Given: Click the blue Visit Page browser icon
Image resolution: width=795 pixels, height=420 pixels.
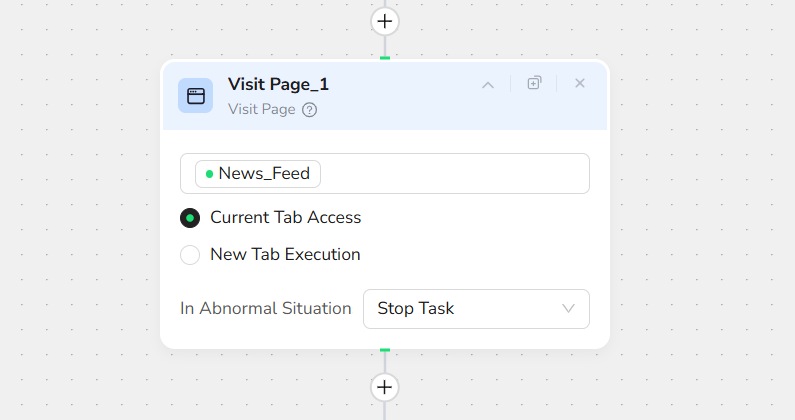Looking at the screenshot, I should 195,96.
